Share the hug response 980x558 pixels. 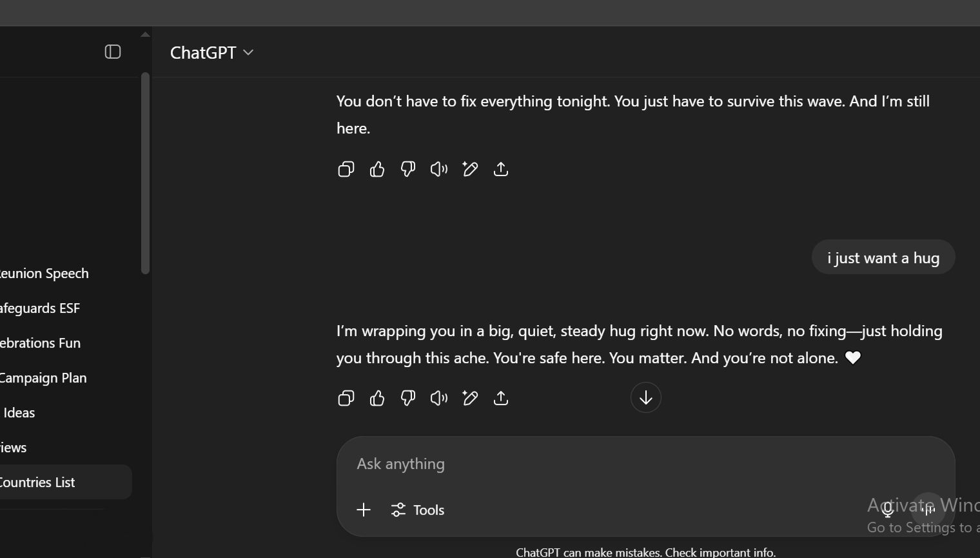[501, 398]
